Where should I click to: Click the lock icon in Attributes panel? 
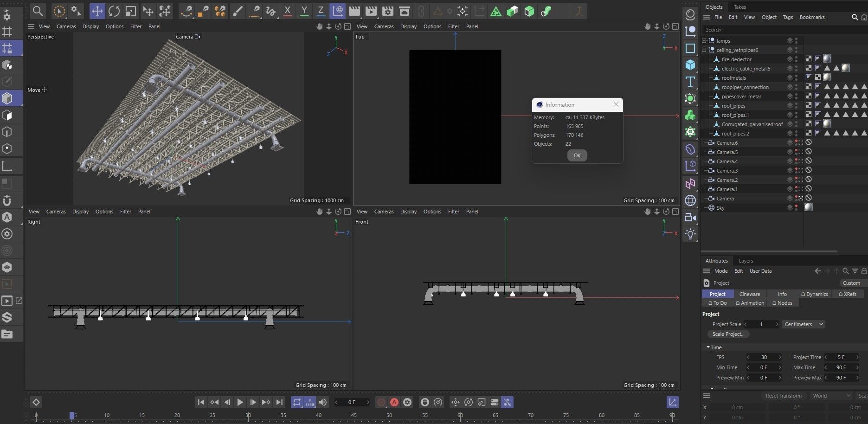[x=864, y=271]
